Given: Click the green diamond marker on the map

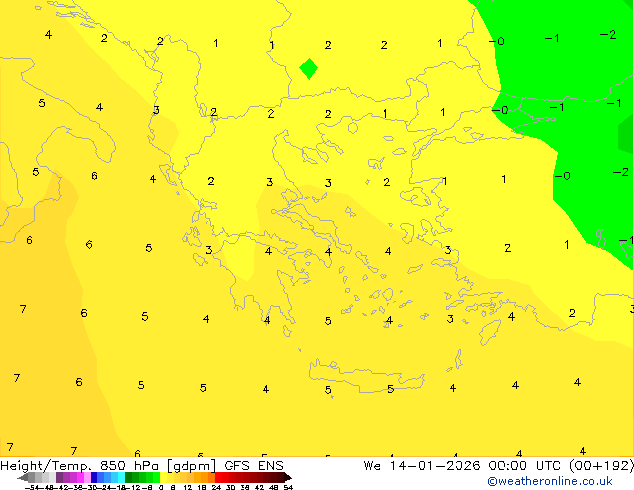Looking at the screenshot, I should 309,68.
